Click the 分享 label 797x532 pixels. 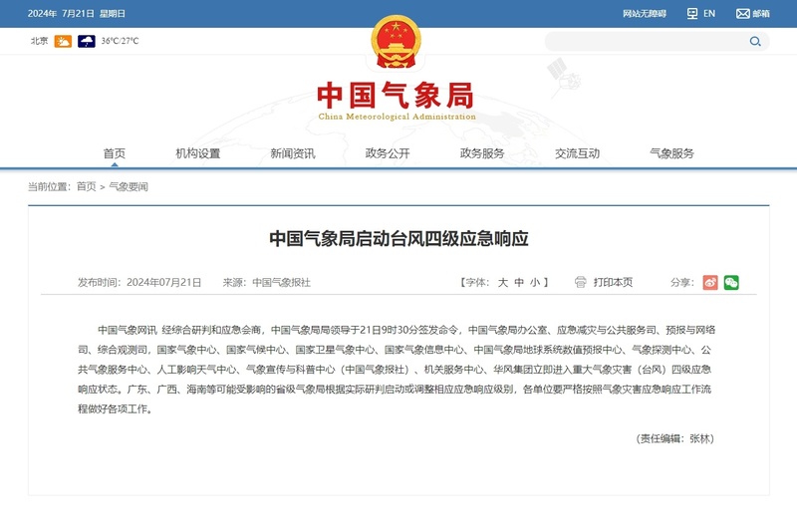pyautogui.click(x=681, y=282)
